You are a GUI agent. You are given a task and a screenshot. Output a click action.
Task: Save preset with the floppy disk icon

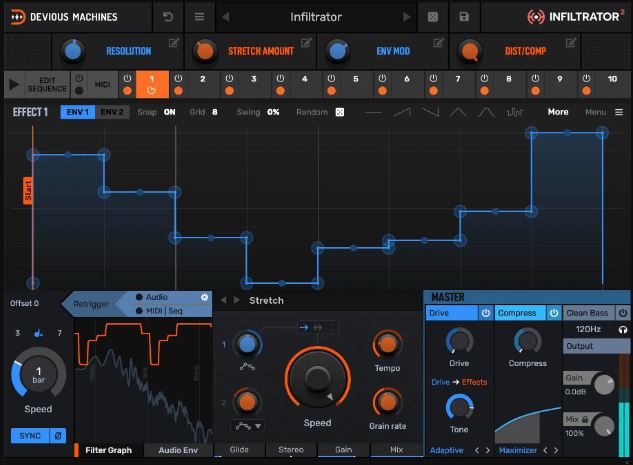[x=464, y=17]
